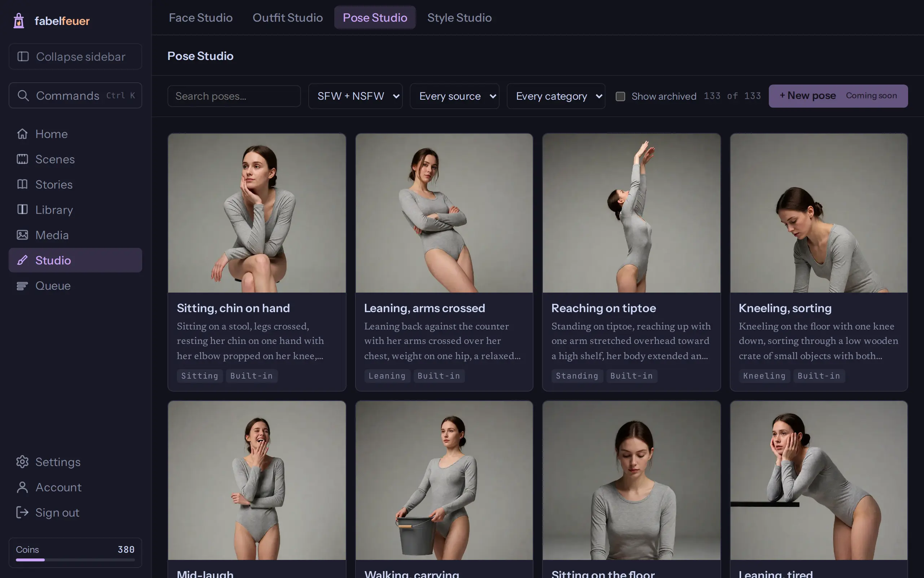Image resolution: width=924 pixels, height=578 pixels.
Task: Open Library via its shelf icon
Action: pyautogui.click(x=22, y=210)
